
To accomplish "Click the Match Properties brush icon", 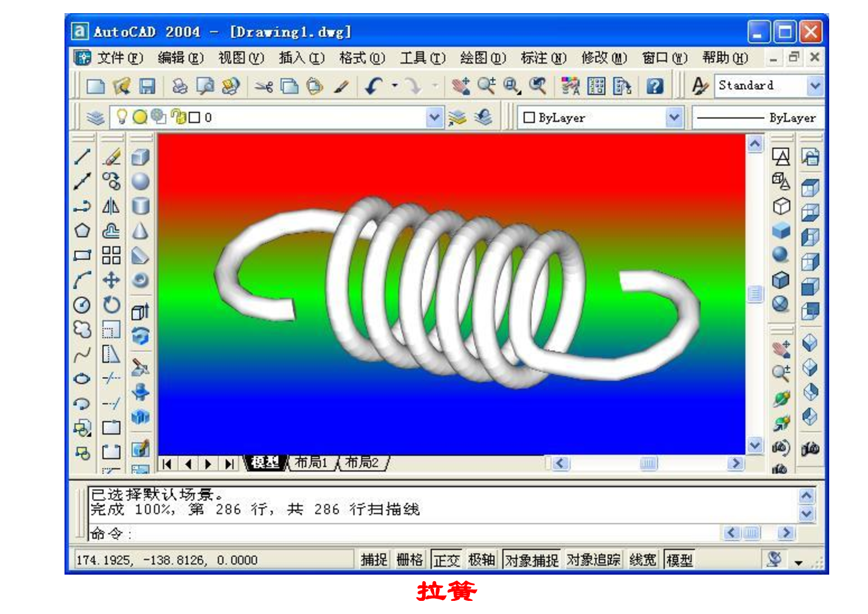I will [342, 86].
